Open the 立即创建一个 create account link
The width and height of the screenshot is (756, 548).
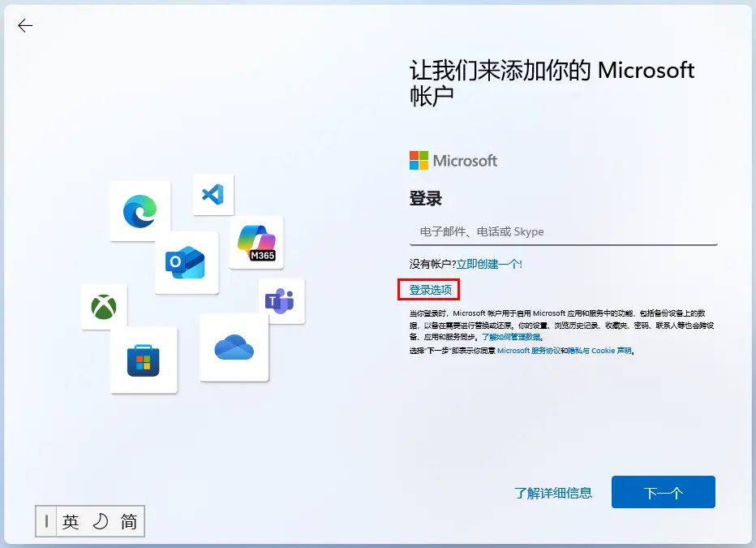tap(489, 264)
